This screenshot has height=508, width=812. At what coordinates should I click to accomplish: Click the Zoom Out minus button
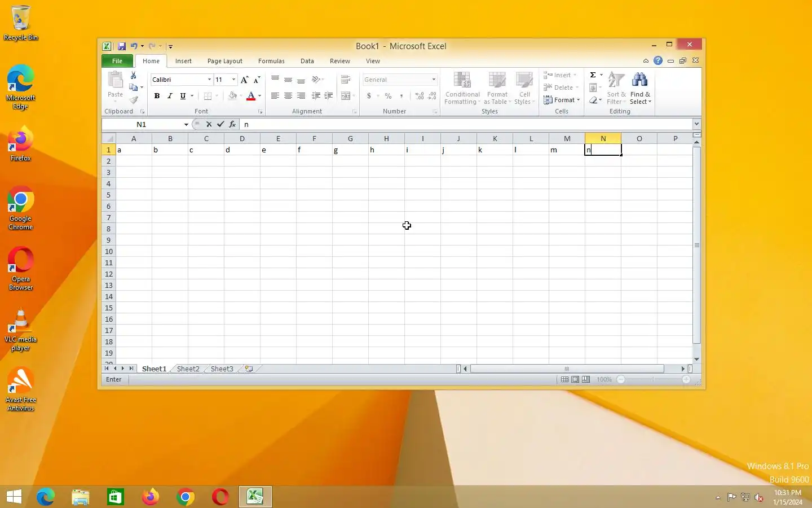pos(621,379)
